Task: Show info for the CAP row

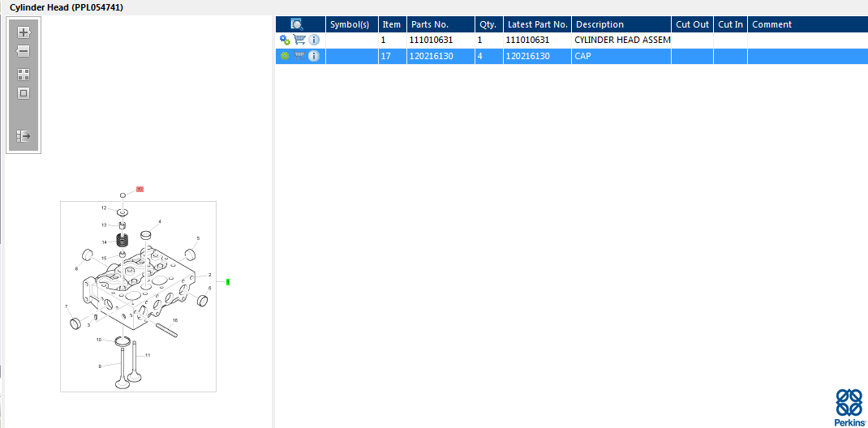Action: coord(314,56)
